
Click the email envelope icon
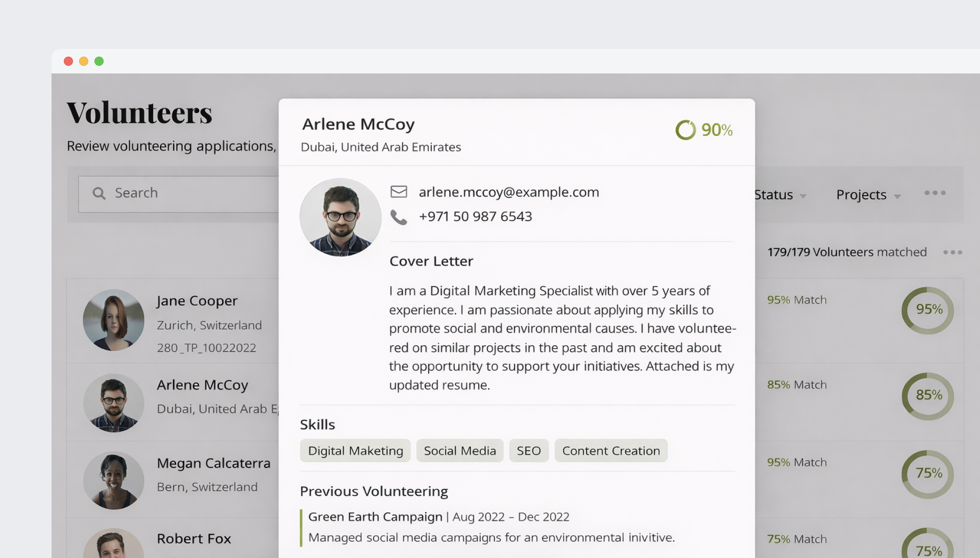tap(399, 192)
